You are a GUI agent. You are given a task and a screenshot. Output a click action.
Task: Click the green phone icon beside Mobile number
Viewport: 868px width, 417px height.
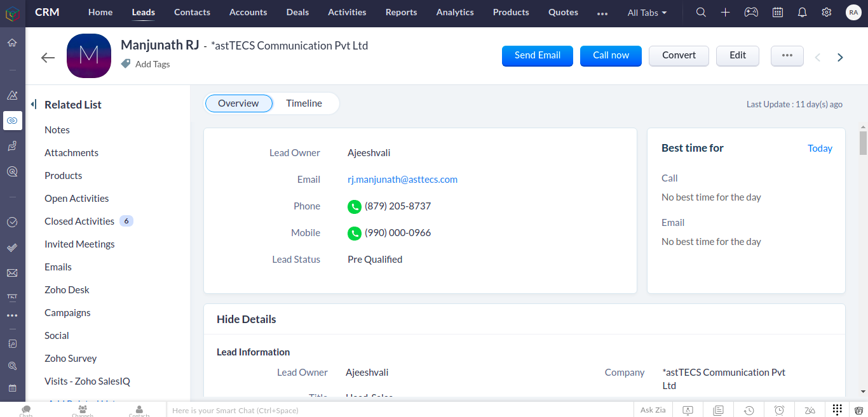tap(355, 233)
